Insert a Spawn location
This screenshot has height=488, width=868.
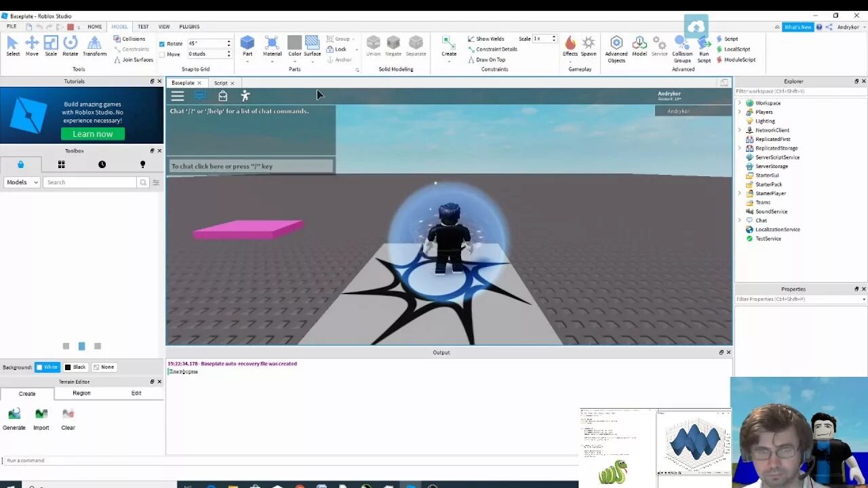coord(589,46)
